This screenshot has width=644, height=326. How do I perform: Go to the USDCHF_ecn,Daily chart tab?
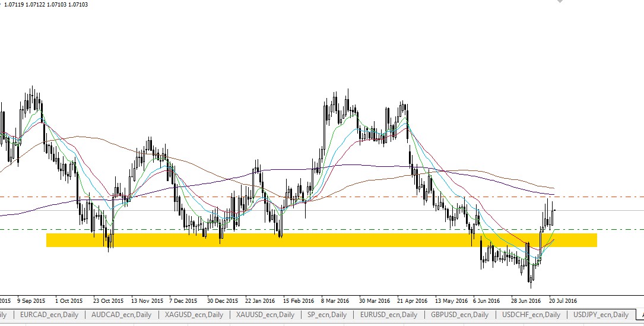coord(531,315)
